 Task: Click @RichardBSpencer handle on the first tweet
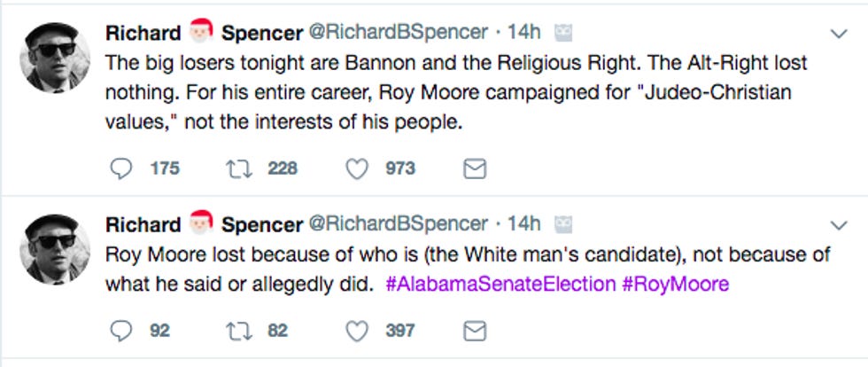pyautogui.click(x=397, y=33)
